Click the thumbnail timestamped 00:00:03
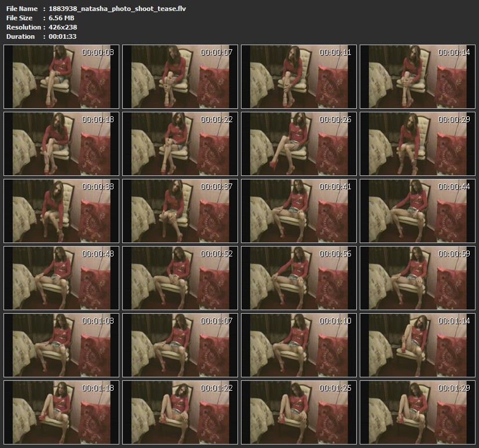Screen dimensions: 479x448 point(61,76)
